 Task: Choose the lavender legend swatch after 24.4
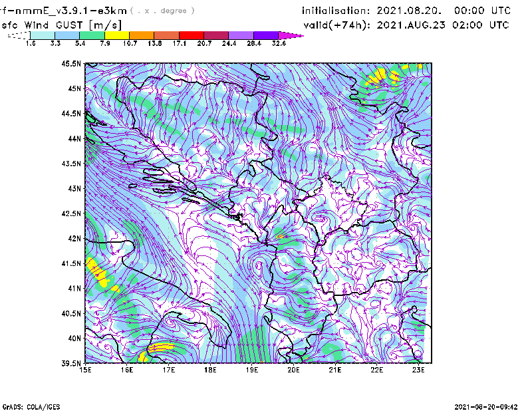241,35
